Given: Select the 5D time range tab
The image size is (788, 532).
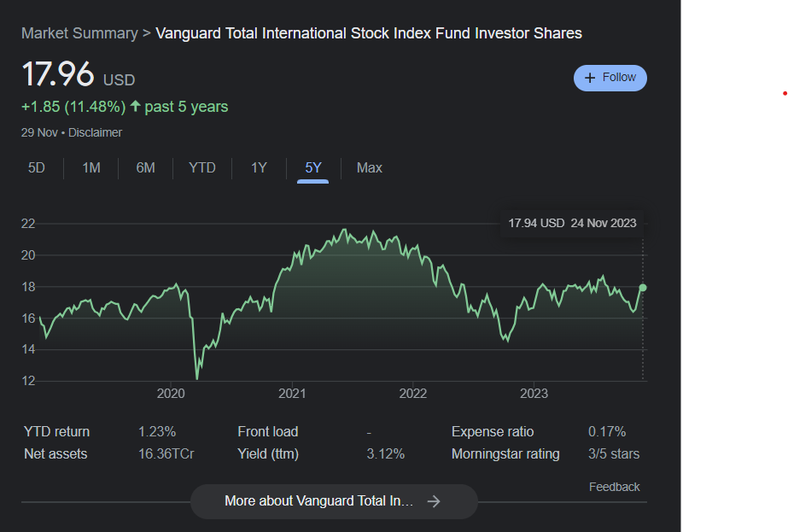Looking at the screenshot, I should coord(36,167).
